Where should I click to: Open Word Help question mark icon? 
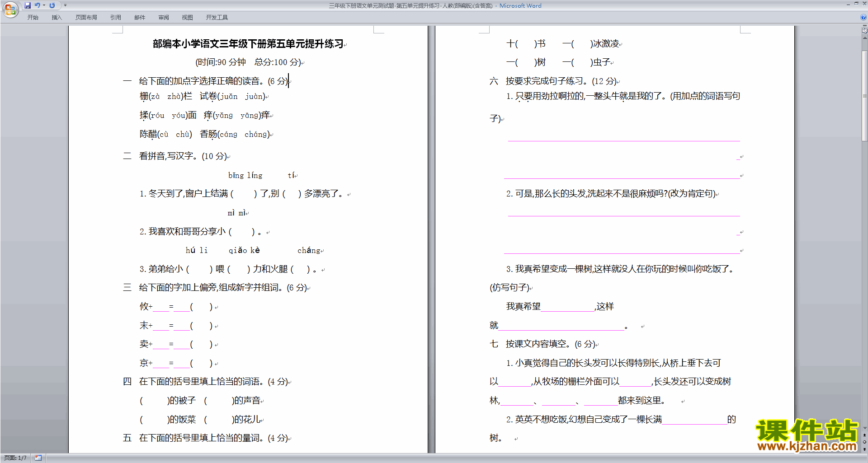[863, 17]
